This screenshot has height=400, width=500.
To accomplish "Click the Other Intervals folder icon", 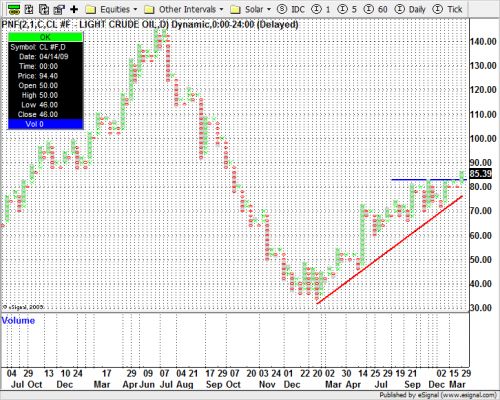I will (x=149, y=10).
